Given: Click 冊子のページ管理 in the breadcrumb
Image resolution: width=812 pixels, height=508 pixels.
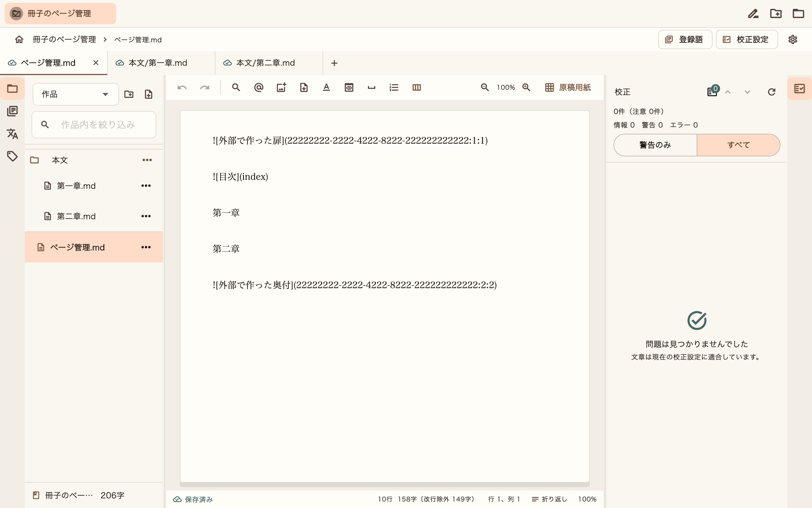Looking at the screenshot, I should [x=64, y=40].
